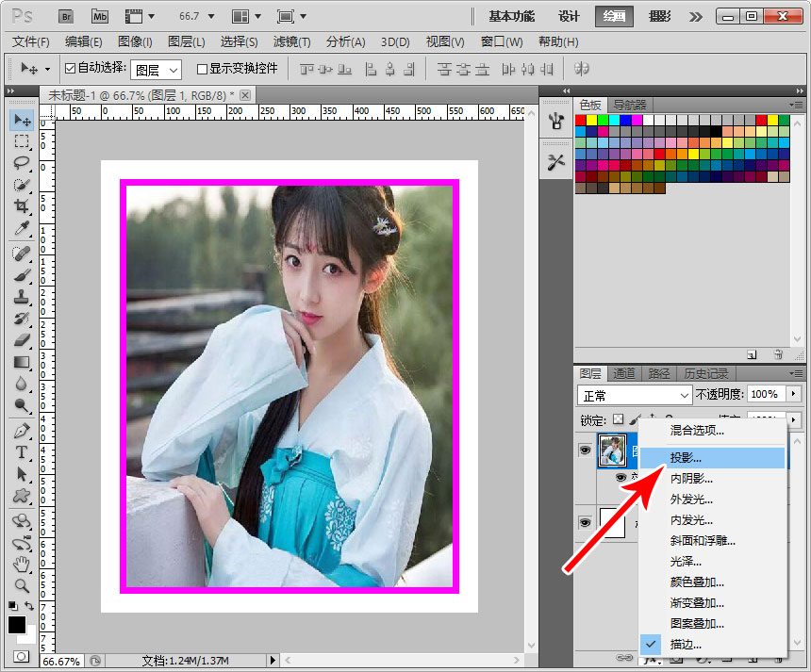Image resolution: width=811 pixels, height=672 pixels.
Task: Select the Spot Healing Brush tool
Action: click(x=22, y=254)
